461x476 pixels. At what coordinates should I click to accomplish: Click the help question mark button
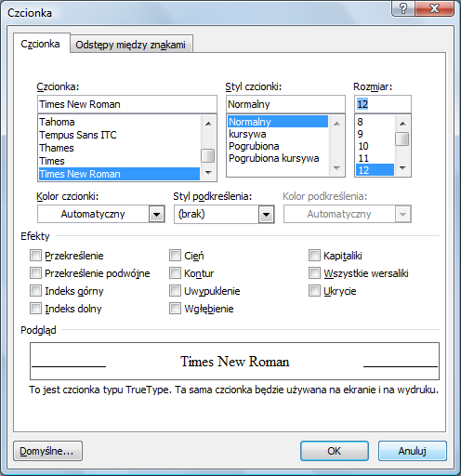pos(403,8)
